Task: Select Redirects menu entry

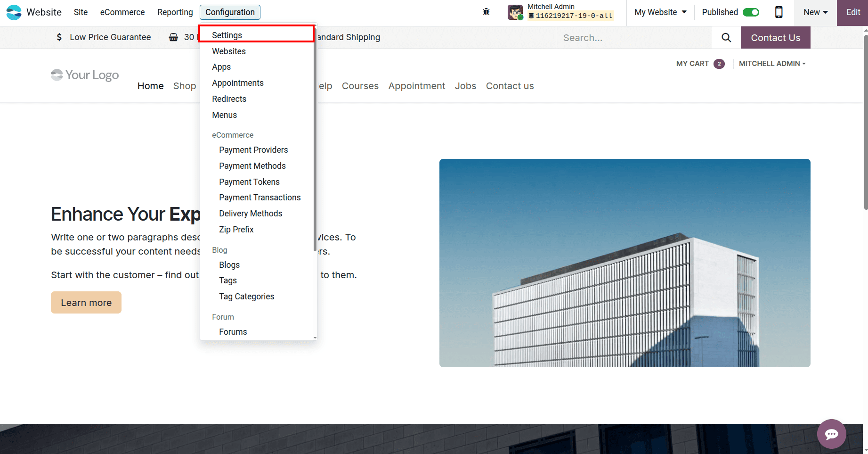Action: (x=257, y=99)
